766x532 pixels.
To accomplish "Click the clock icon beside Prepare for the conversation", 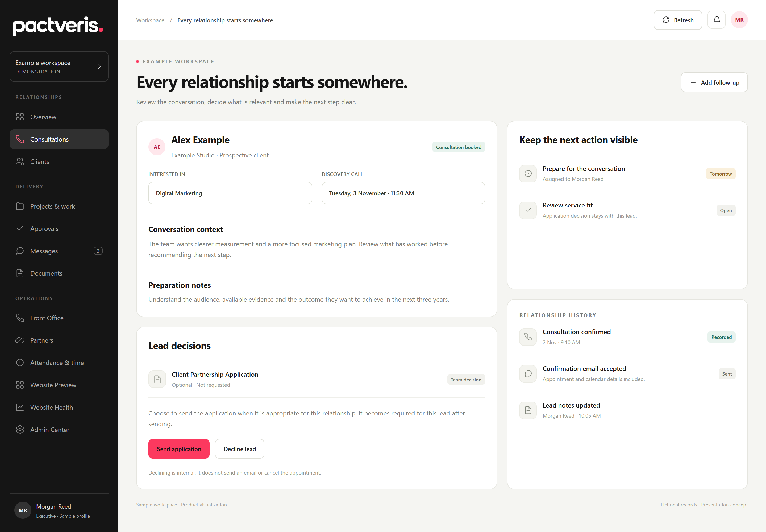I will 528,174.
